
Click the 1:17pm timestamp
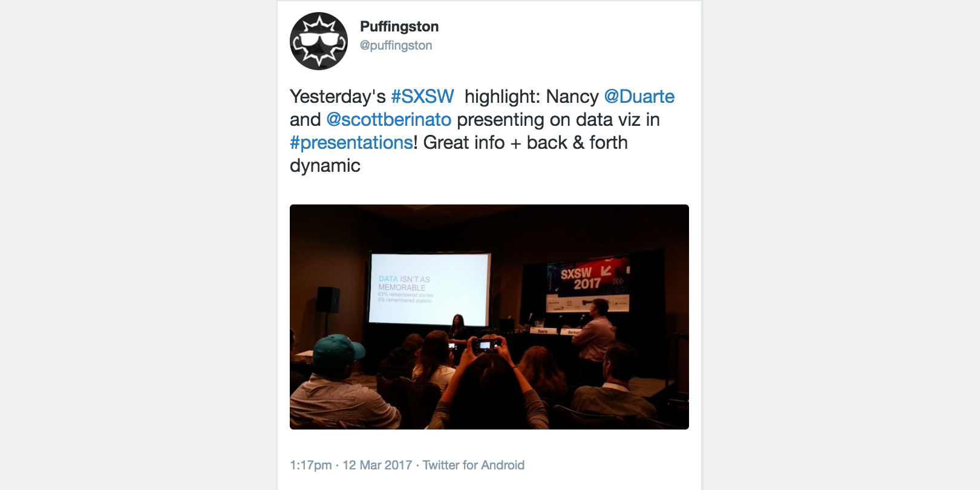point(310,465)
